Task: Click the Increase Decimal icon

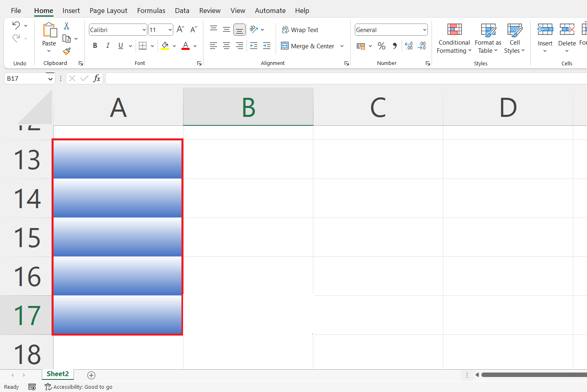Action: click(x=408, y=46)
